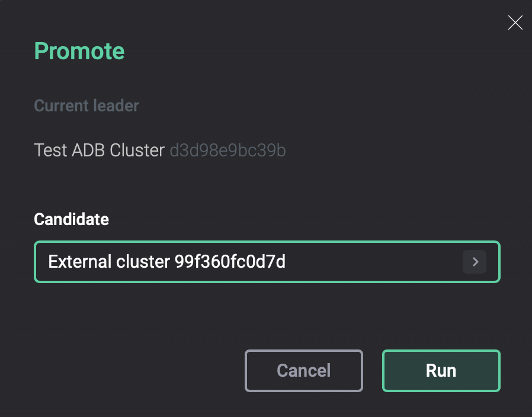Choose Cancel to abort promoting the candidate
This screenshot has height=417, width=532.
(x=303, y=371)
